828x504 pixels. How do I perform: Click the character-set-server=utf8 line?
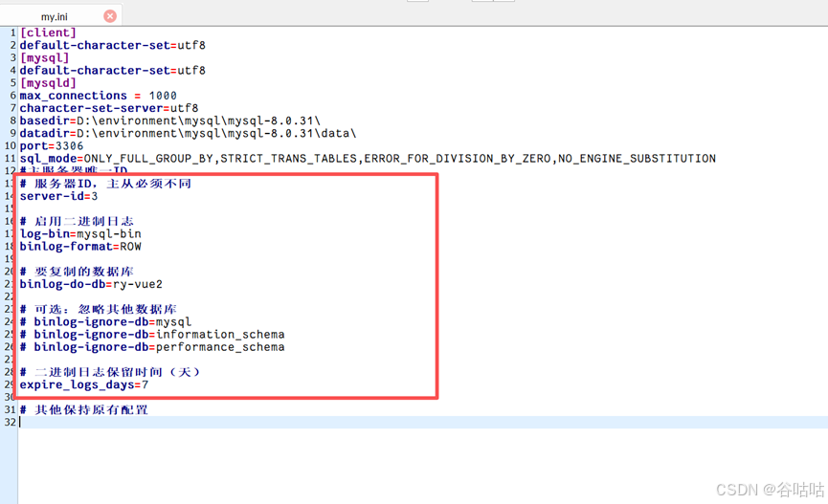[109, 108]
